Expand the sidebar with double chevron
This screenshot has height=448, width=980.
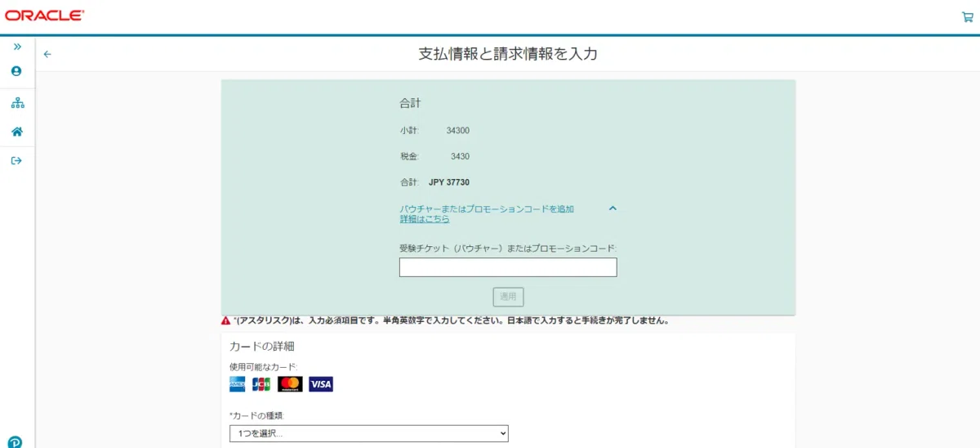point(17,47)
